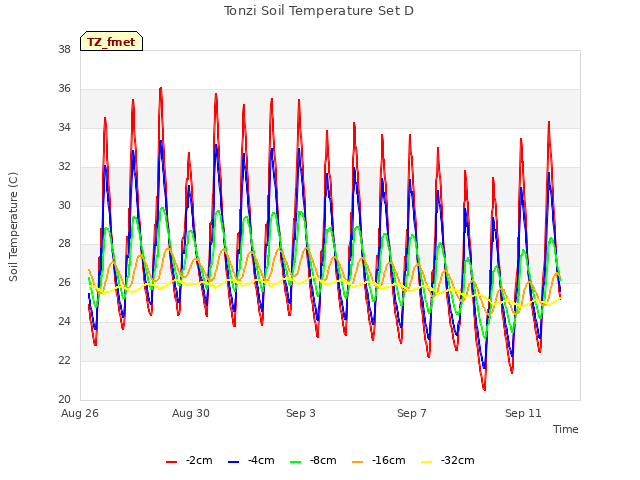Screen dimensions: 640x480
Task: Click the TZ_fmet annotation label
Action: coord(111,42)
